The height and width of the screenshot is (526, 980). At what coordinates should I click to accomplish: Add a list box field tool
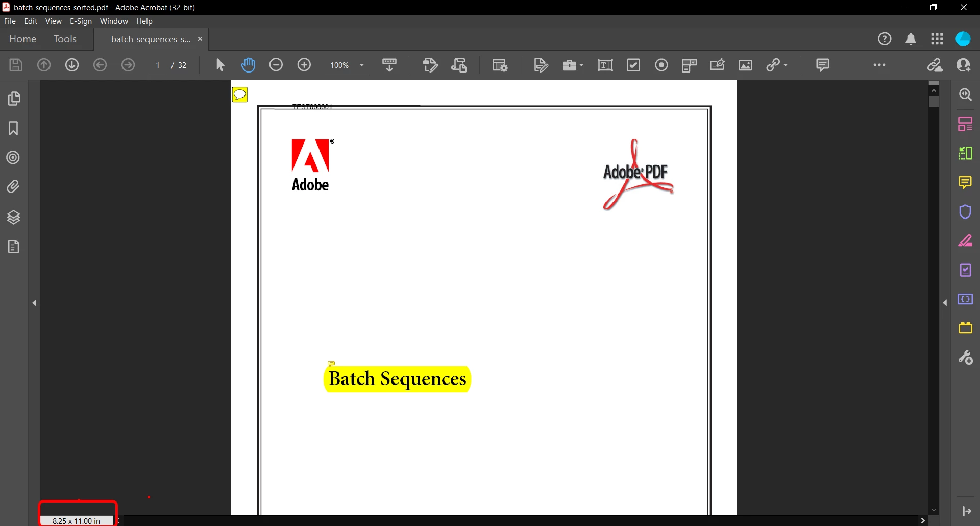click(x=690, y=65)
